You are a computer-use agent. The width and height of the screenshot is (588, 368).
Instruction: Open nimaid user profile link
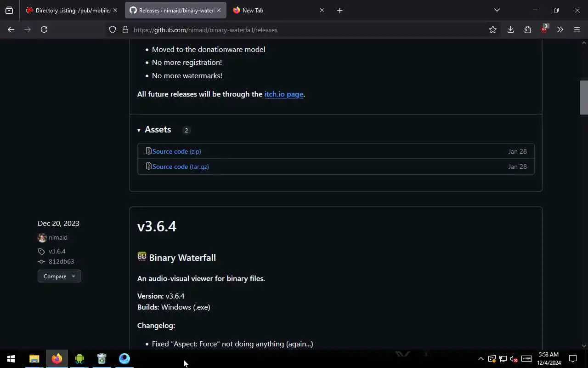[x=58, y=237]
